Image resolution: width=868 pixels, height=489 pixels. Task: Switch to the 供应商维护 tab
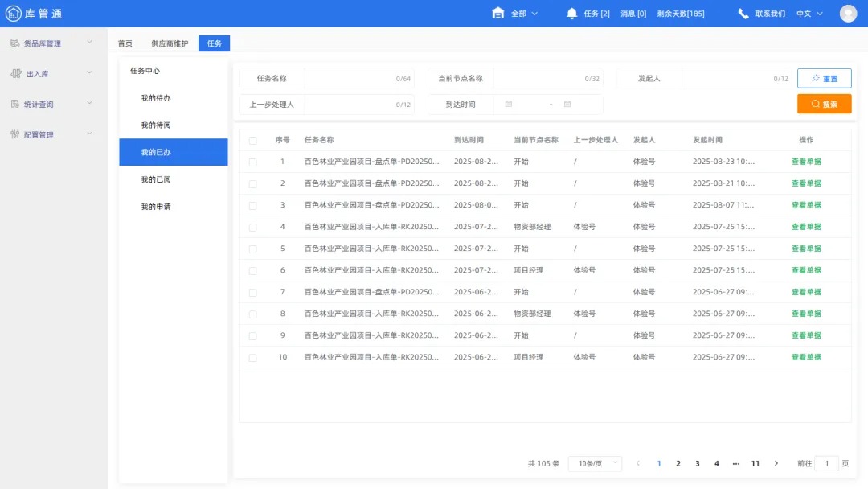[x=170, y=43]
